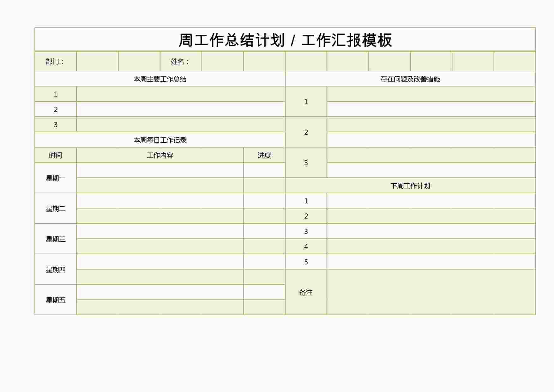This screenshot has height=392, width=554.
Task: Click the 备注 label cell
Action: click(x=306, y=292)
